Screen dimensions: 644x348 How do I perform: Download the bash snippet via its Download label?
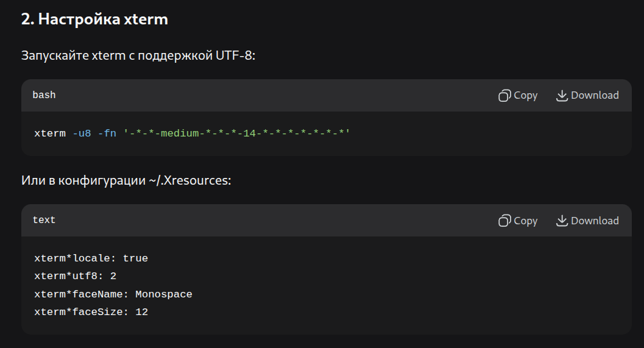[x=595, y=95]
